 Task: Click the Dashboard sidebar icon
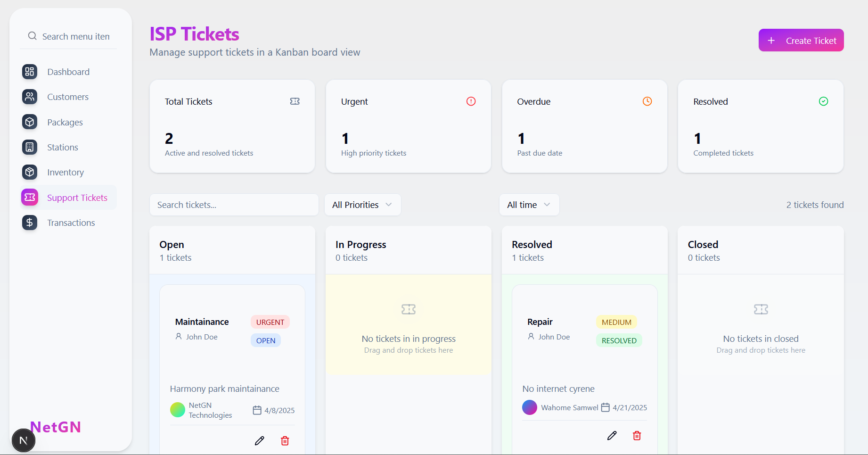pyautogui.click(x=30, y=72)
